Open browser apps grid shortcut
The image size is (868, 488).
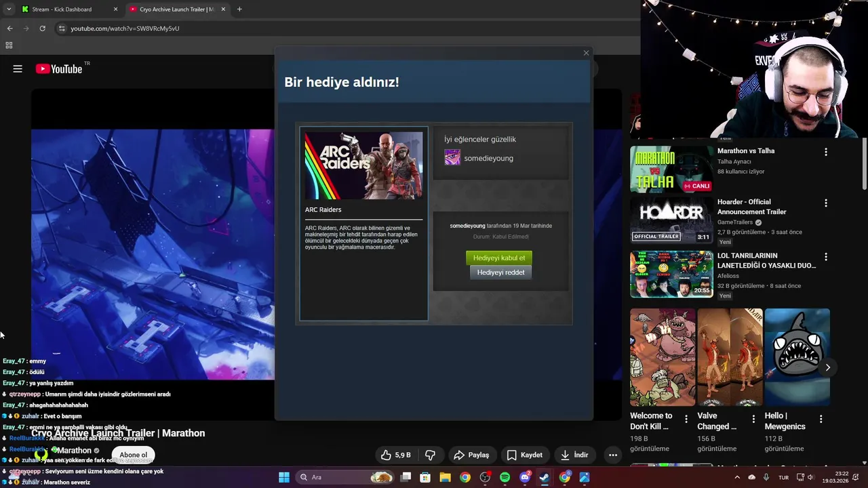[9, 45]
